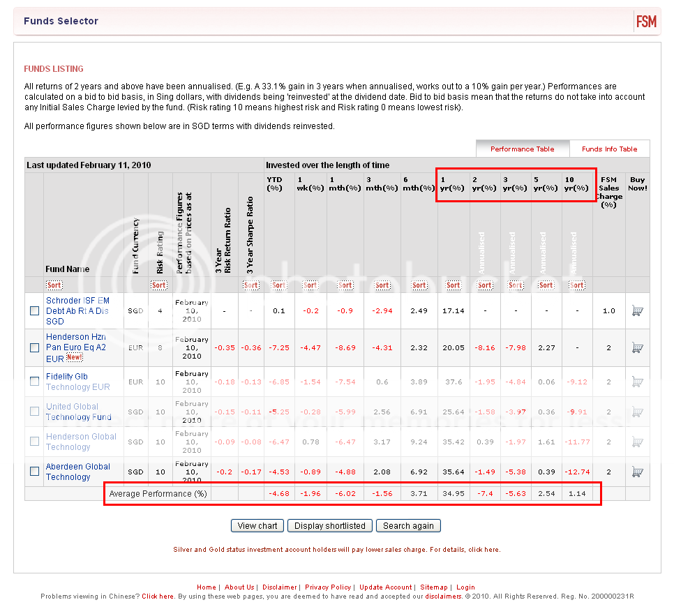Select the Henderson Hzn Pan Euro checkbox
Viewport: 674px width, 616px height.
pos(34,347)
